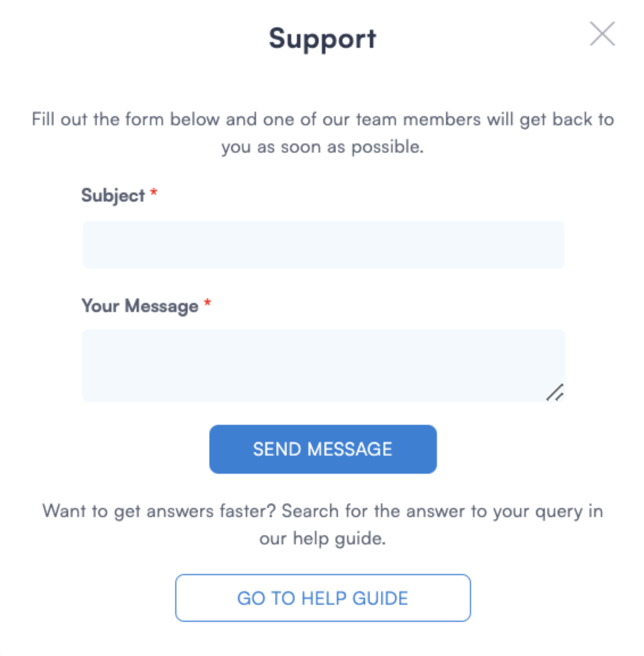Click the 'Want to get answers faster?' sentence
The width and height of the screenshot is (644, 656).
(x=159, y=511)
